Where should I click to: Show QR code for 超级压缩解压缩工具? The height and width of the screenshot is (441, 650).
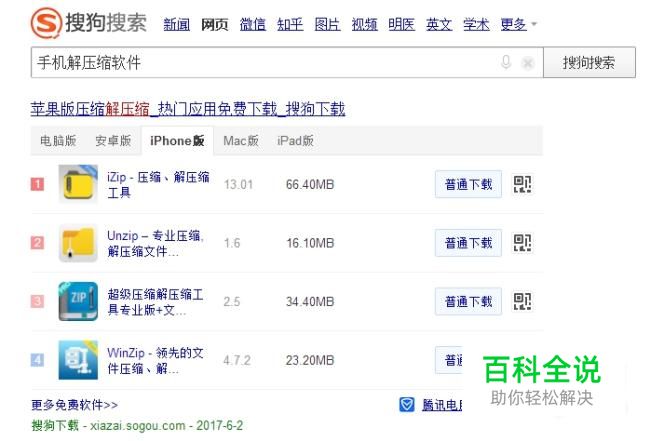(522, 301)
